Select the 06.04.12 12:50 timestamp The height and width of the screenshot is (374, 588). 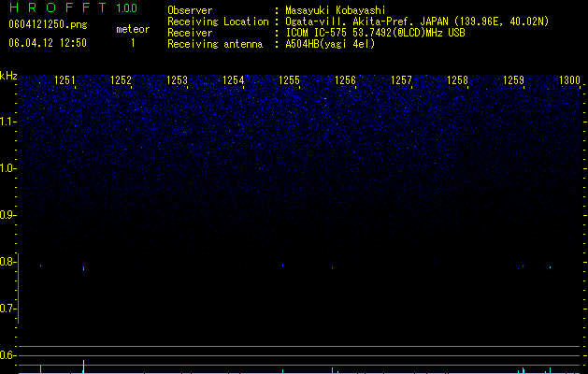(x=48, y=43)
